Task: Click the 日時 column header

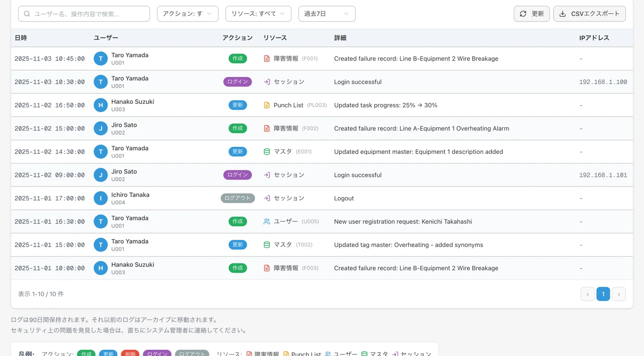Action: click(x=21, y=38)
